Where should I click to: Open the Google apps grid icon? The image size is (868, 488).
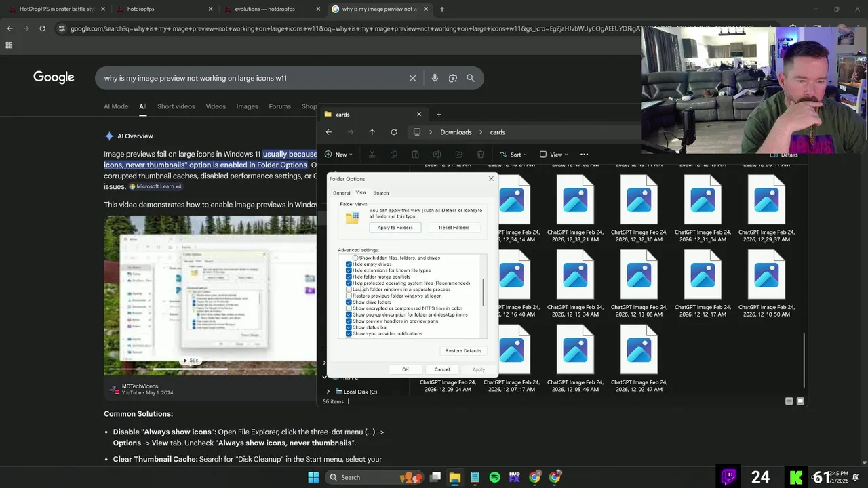(x=9, y=45)
